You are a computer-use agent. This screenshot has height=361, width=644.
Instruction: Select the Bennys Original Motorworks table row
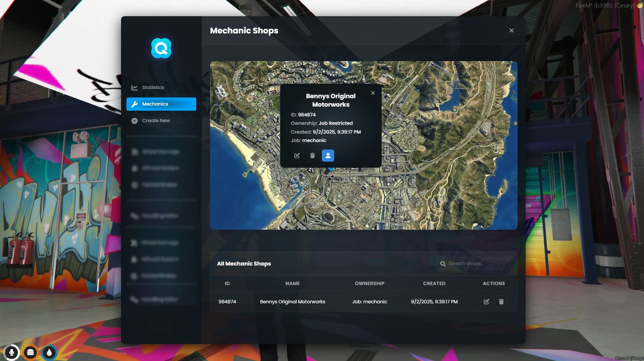(x=292, y=302)
